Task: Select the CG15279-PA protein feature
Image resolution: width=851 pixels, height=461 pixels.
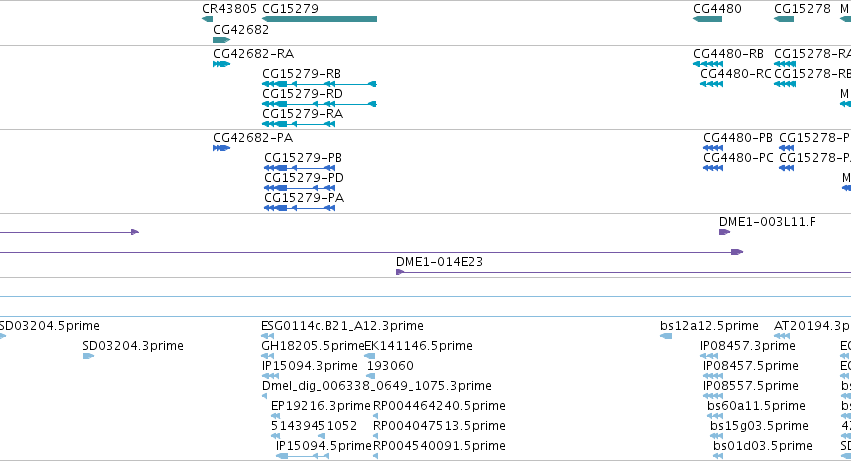Action: (300, 208)
